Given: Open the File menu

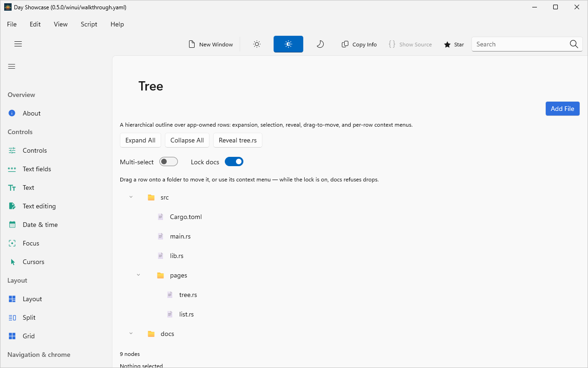Looking at the screenshot, I should [12, 24].
